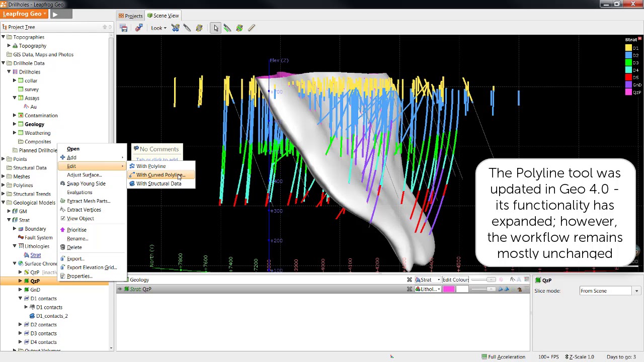Collapse the Drillhole Data folder

(3, 63)
